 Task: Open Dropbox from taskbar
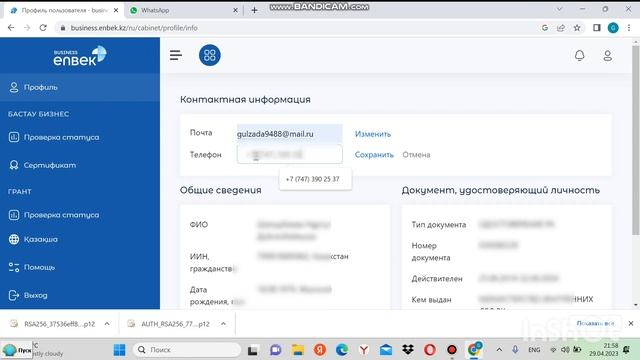(x=408, y=350)
